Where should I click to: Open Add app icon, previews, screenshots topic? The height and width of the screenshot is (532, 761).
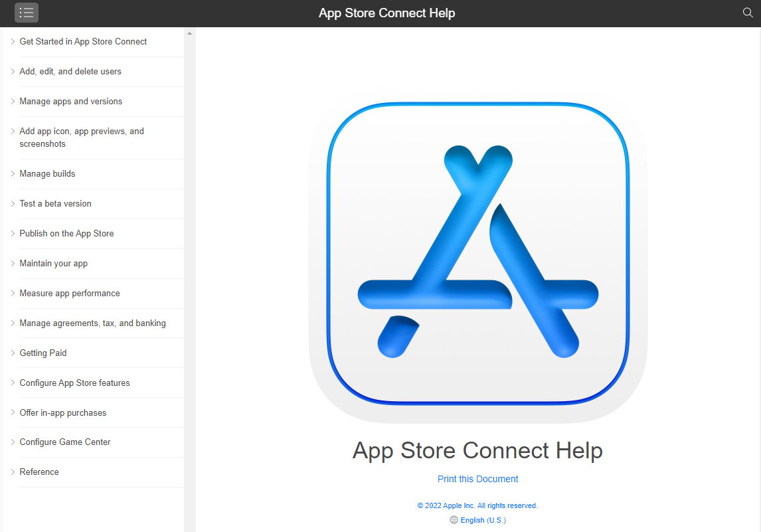tap(82, 137)
